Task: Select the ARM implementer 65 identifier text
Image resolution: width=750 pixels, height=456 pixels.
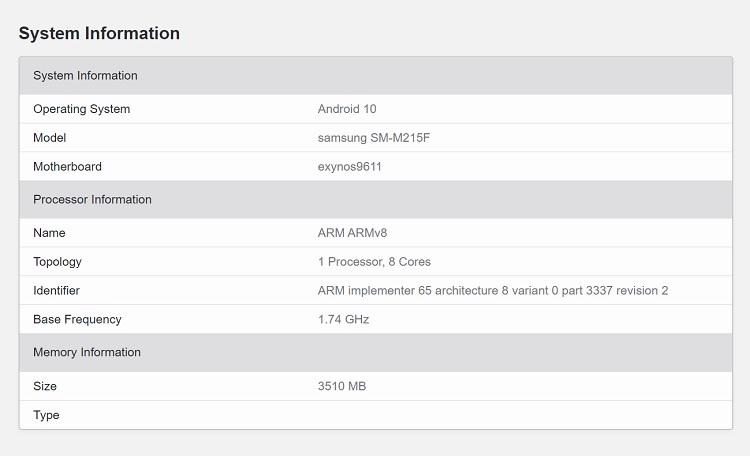Action: pos(492,291)
